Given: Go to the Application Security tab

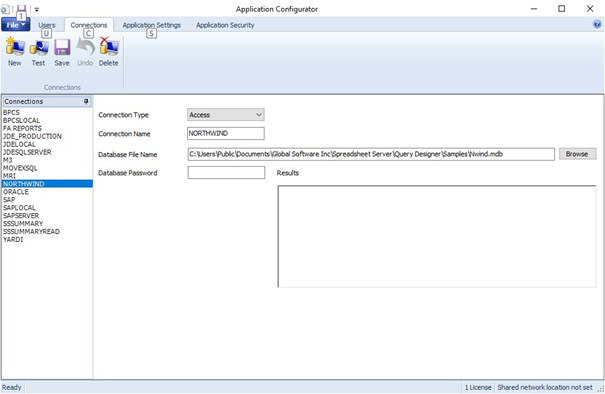Looking at the screenshot, I should pyautogui.click(x=225, y=25).
